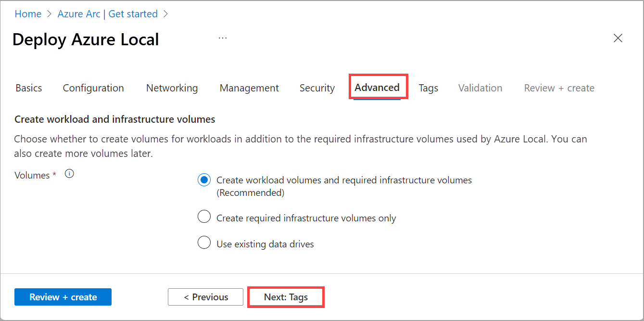The width and height of the screenshot is (644, 321).
Task: Open the Configuration tab
Action: (93, 88)
